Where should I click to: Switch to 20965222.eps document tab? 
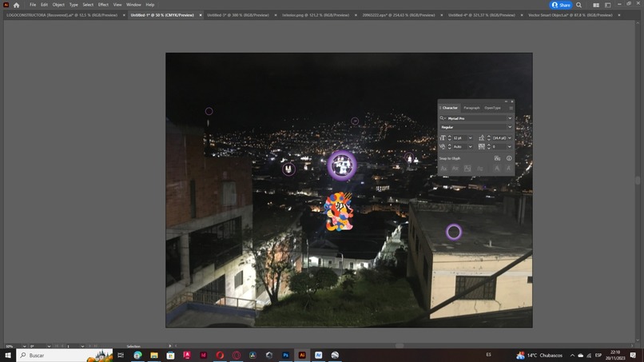point(399,15)
